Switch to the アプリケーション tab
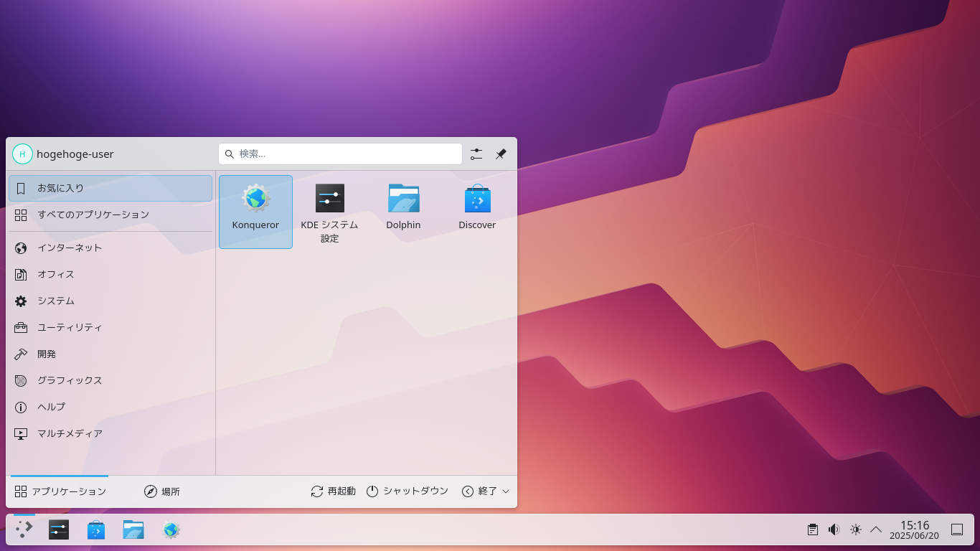The image size is (980, 551). point(60,491)
